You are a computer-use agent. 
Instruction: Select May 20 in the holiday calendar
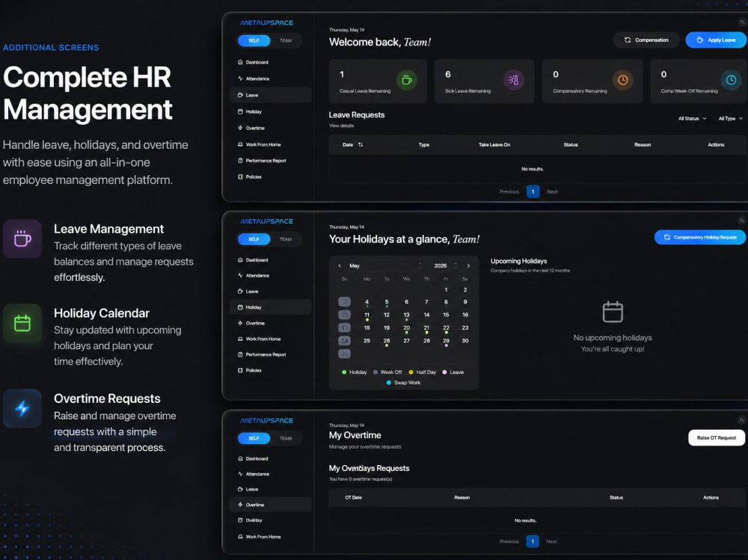tap(406, 328)
